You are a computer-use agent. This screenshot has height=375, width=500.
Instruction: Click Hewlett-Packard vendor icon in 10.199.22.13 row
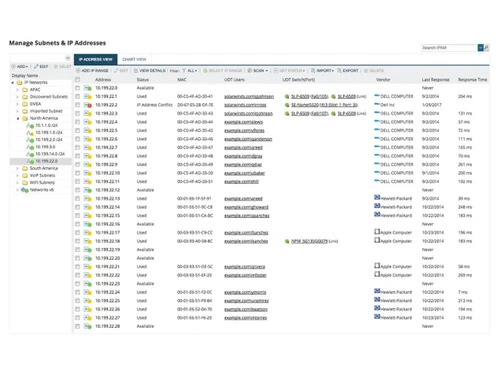[377, 198]
